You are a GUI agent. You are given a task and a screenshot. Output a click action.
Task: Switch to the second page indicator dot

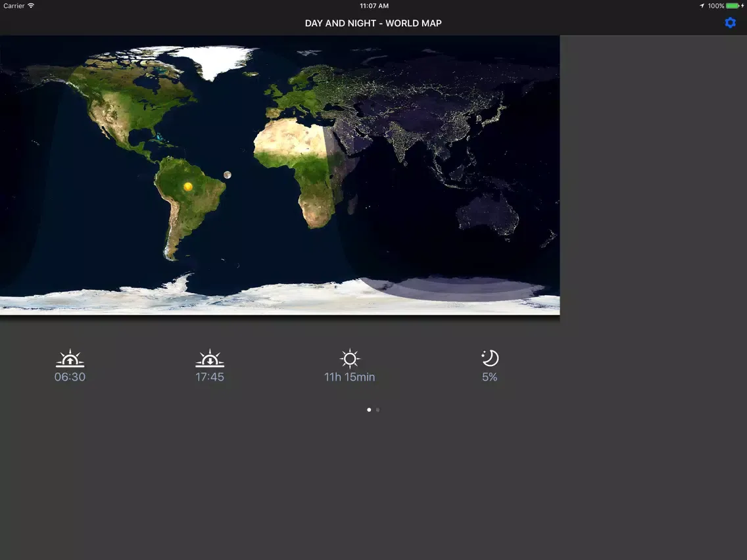[x=378, y=409]
